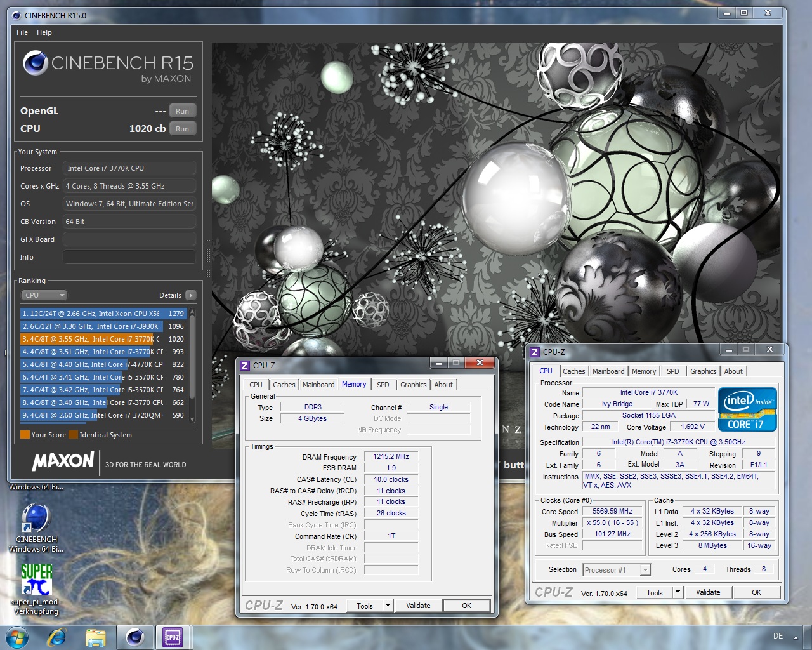Select Cinebench taskbar icon

134,637
